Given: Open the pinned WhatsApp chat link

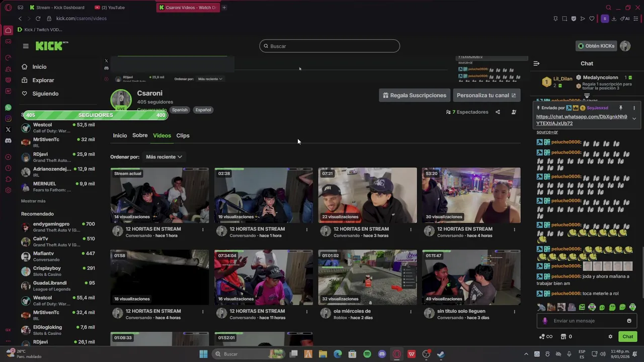Looking at the screenshot, I should [x=582, y=120].
